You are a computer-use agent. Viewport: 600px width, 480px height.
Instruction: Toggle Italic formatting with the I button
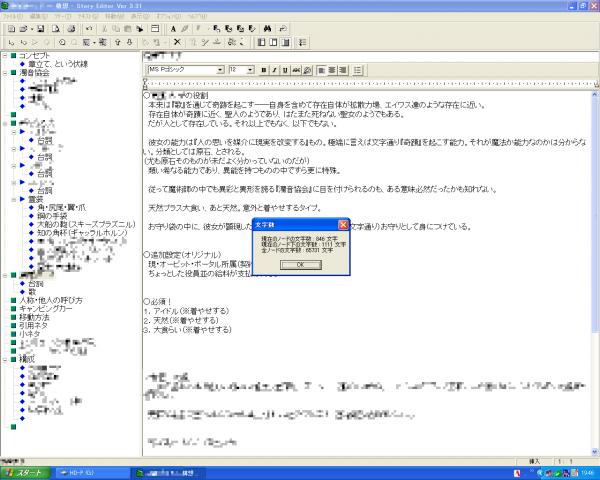(274, 70)
